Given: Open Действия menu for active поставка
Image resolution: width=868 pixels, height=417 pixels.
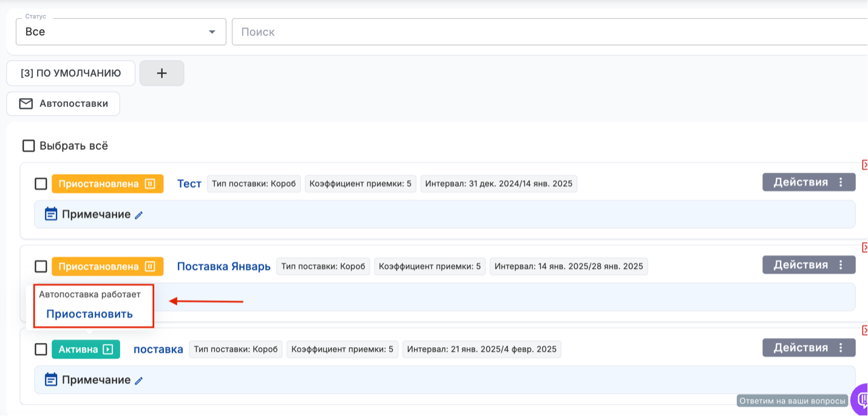Looking at the screenshot, I should pos(808,348).
